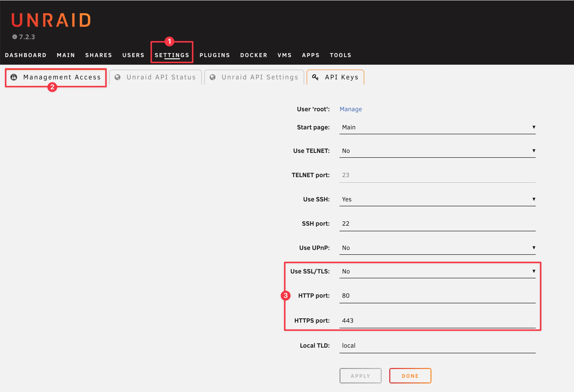
Task: Click the globe icon on Unraid API Settings tab
Action: [x=213, y=77]
